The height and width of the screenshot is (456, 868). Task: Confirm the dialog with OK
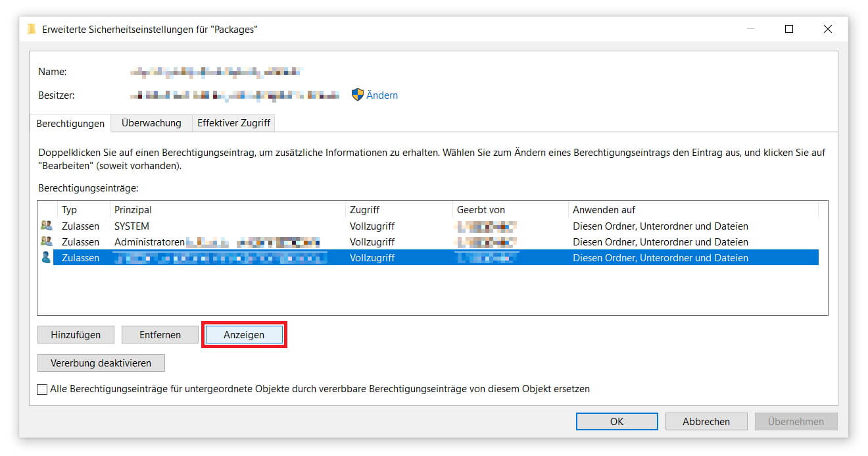tap(616, 421)
